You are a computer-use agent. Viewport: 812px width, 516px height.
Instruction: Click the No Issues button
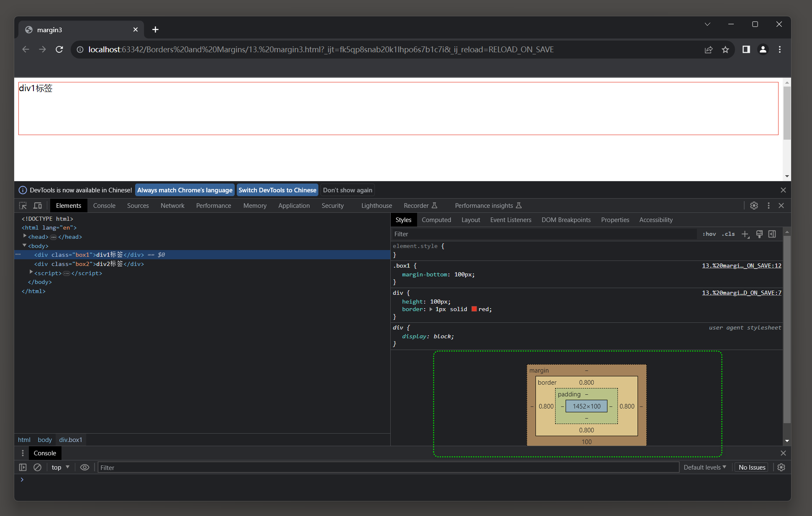click(x=752, y=467)
